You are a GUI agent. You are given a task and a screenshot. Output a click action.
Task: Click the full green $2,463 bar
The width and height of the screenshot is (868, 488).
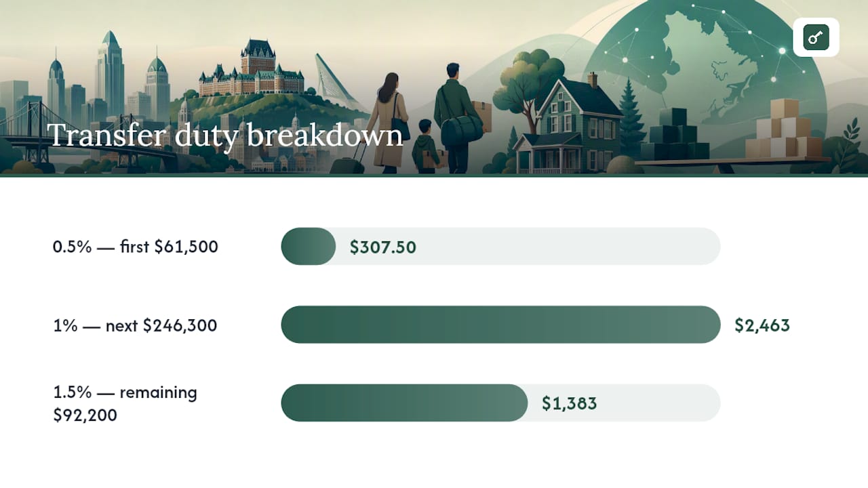click(500, 325)
